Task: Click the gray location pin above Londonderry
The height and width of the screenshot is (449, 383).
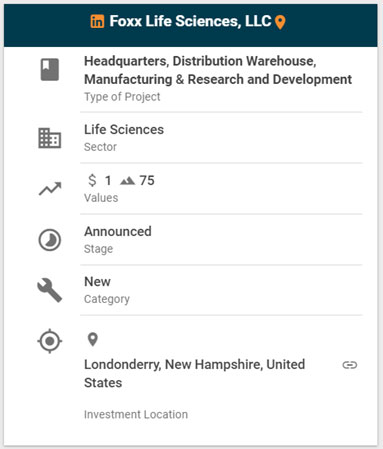Action: [x=93, y=340]
